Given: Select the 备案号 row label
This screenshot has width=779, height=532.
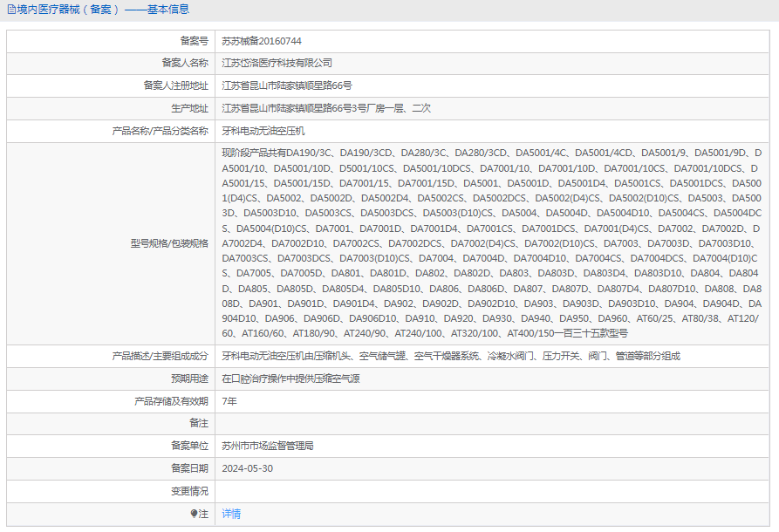Looking at the screenshot, I should pyautogui.click(x=195, y=41).
